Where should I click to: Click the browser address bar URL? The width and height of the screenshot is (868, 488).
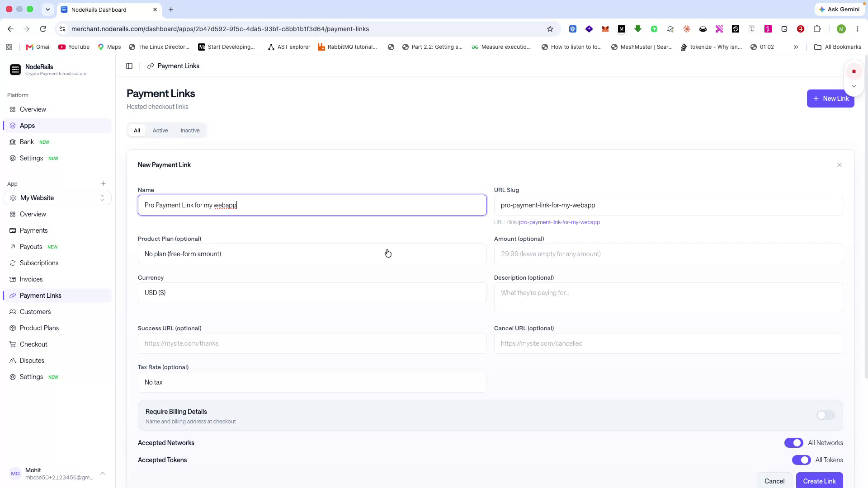click(x=220, y=29)
